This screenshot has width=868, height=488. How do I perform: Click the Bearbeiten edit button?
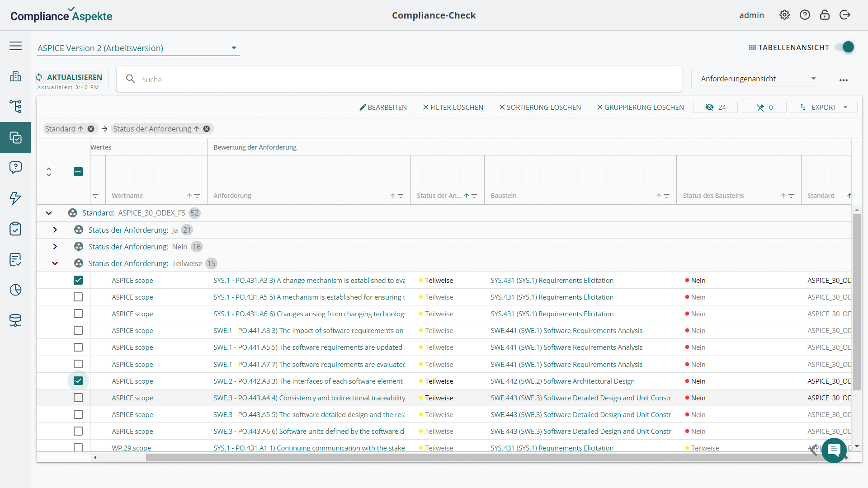coord(383,107)
